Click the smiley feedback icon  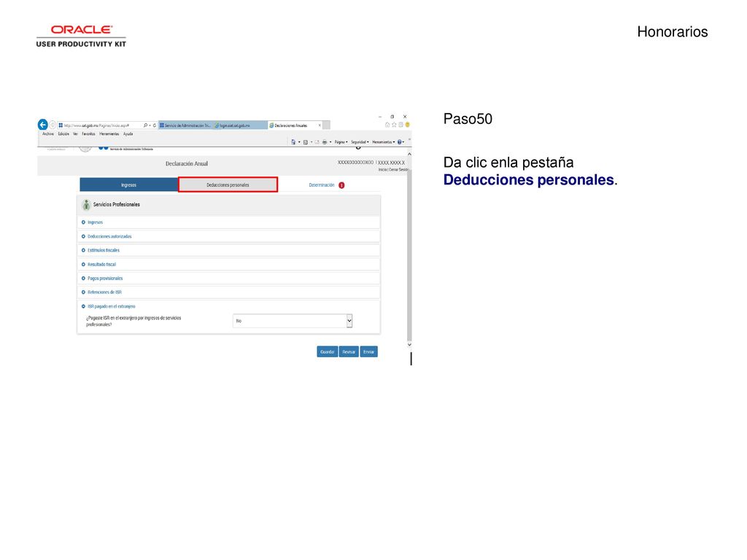click(407, 125)
